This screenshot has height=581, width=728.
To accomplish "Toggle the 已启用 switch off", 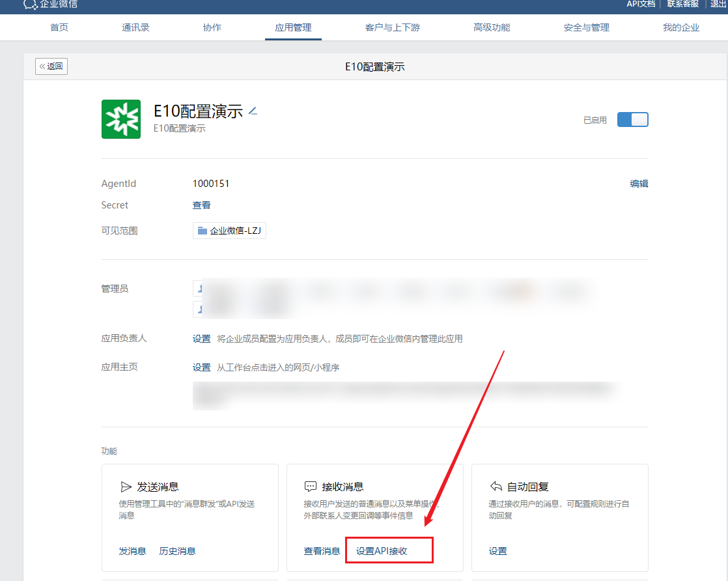I will (632, 120).
